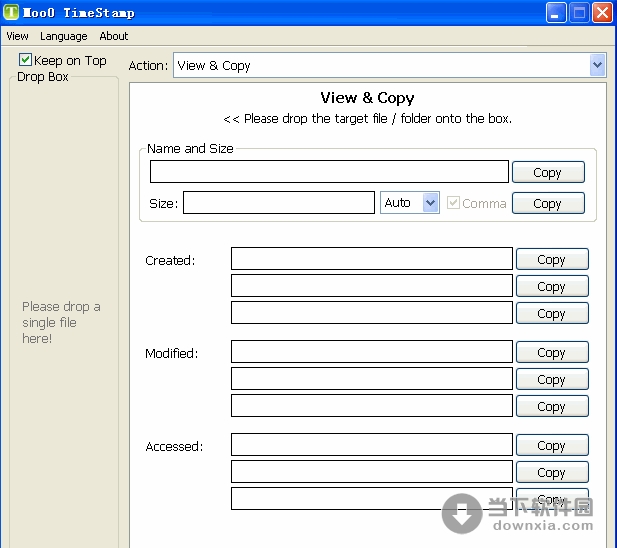617x548 pixels.
Task: Click the first Accessed timestamp field
Action: pyautogui.click(x=372, y=444)
